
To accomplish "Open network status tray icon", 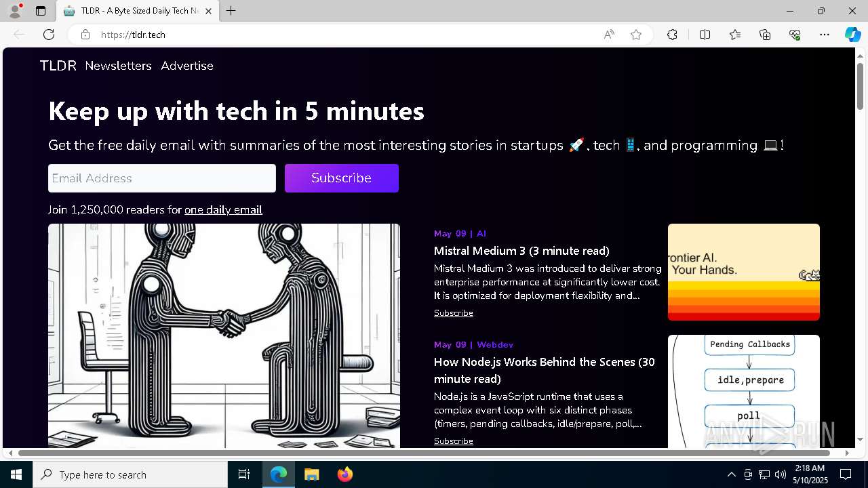I will (764, 474).
